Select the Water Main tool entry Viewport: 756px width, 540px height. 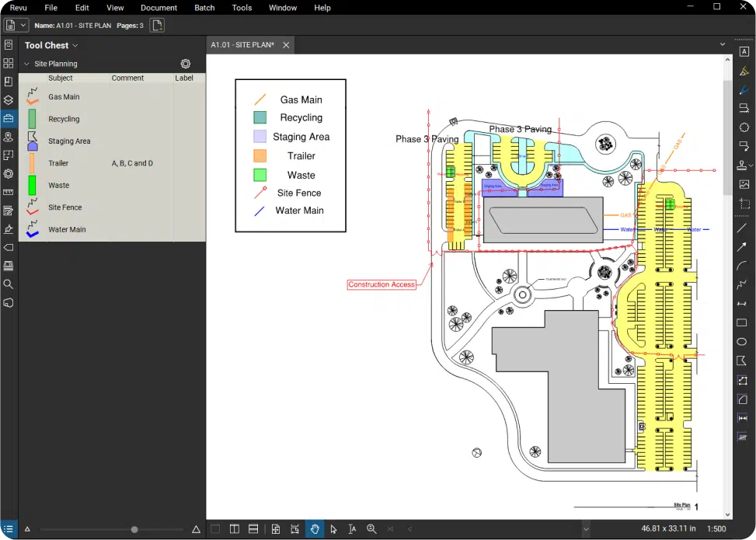click(x=67, y=229)
